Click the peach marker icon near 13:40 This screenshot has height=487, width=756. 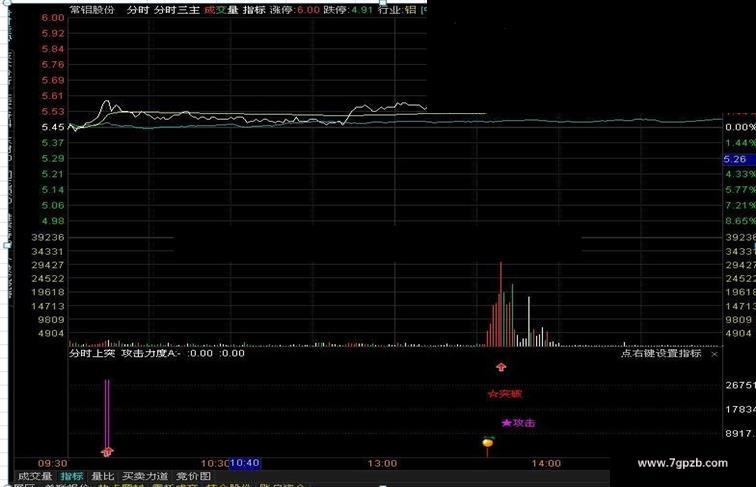pos(488,442)
